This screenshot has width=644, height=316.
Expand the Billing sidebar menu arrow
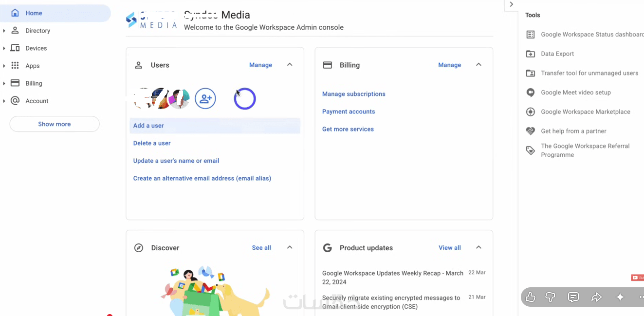point(4,83)
